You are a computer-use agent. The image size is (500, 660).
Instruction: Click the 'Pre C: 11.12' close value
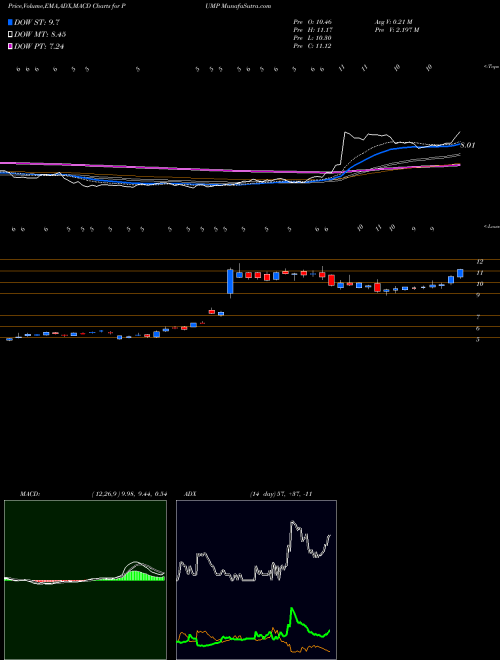tap(314, 46)
